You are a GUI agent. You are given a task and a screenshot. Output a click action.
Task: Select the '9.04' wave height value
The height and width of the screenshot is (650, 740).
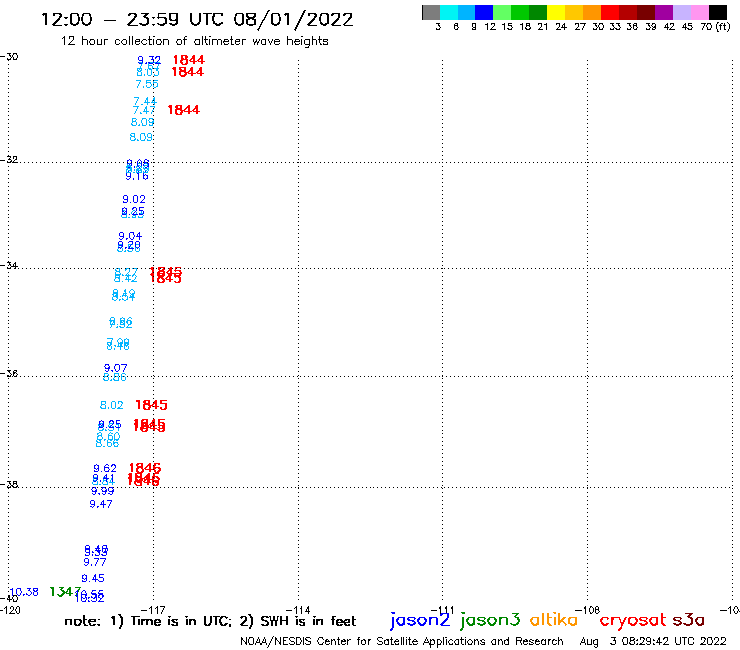(x=130, y=236)
